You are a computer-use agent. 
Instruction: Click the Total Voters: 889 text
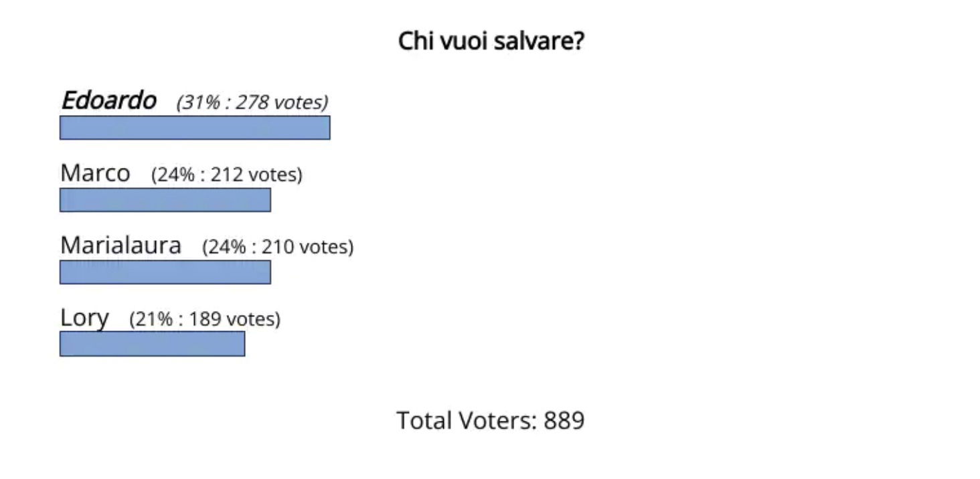(491, 421)
